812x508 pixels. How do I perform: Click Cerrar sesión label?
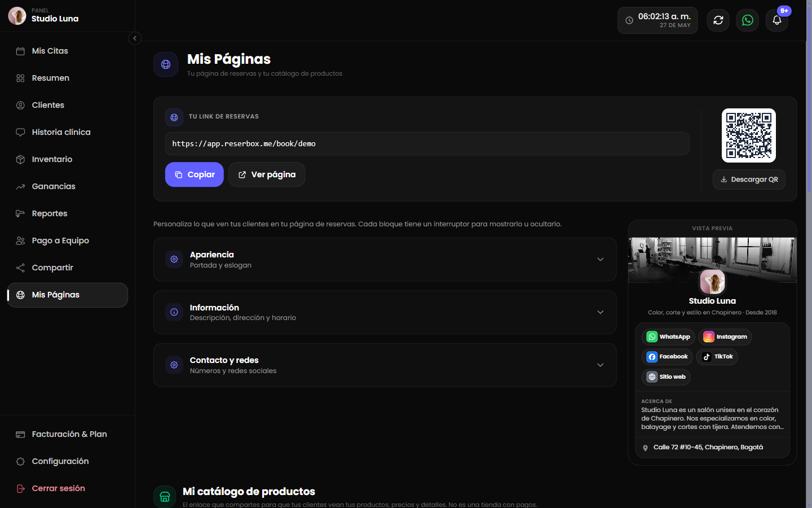[59, 488]
